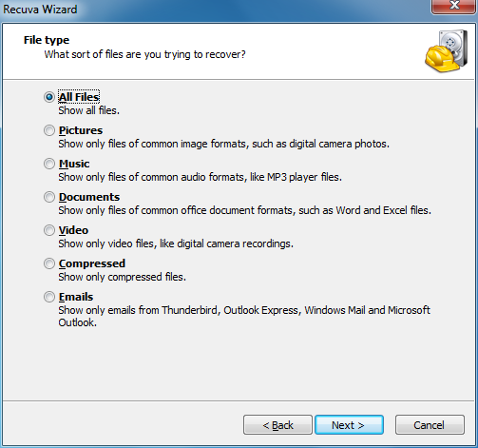478x448 pixels.
Task: Select the All Files radio button
Action: (49, 97)
